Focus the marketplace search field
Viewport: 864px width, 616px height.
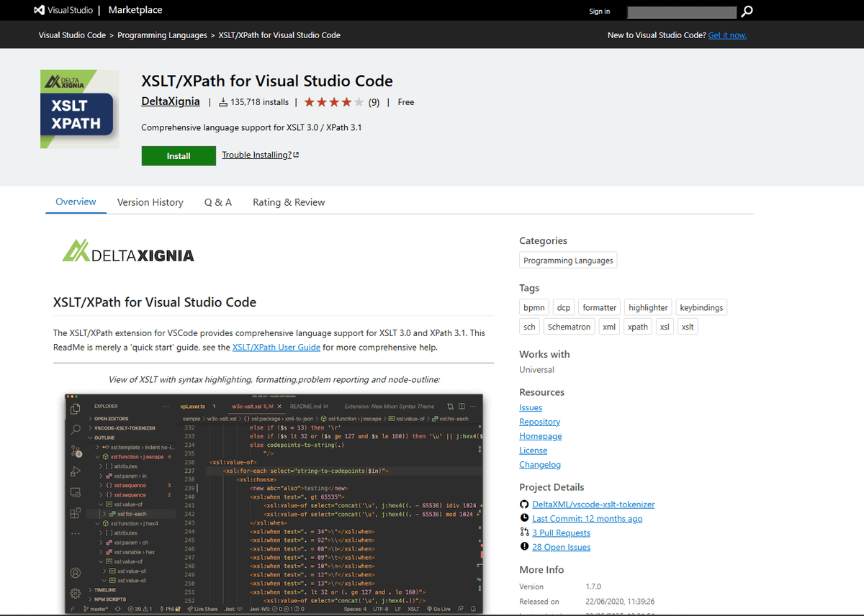click(682, 12)
